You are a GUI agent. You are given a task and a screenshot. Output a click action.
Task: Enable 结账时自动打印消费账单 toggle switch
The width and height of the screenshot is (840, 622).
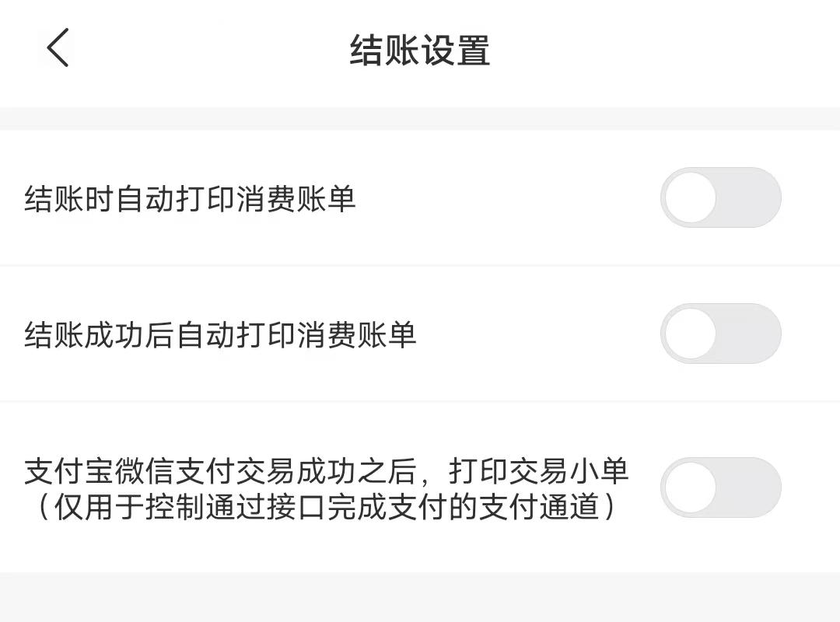point(720,197)
